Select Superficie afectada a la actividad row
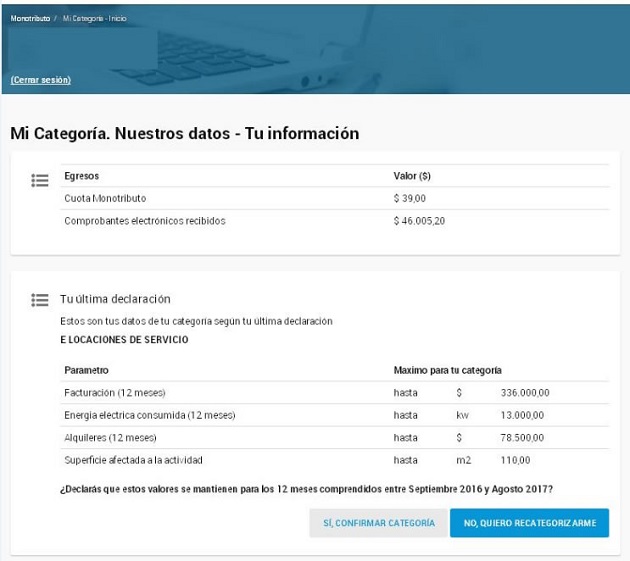 [x=335, y=460]
